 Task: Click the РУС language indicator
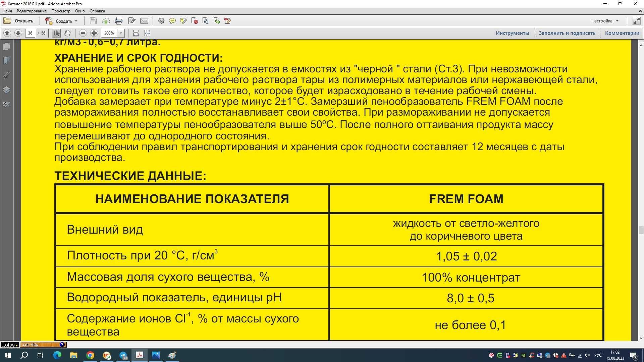point(598,355)
